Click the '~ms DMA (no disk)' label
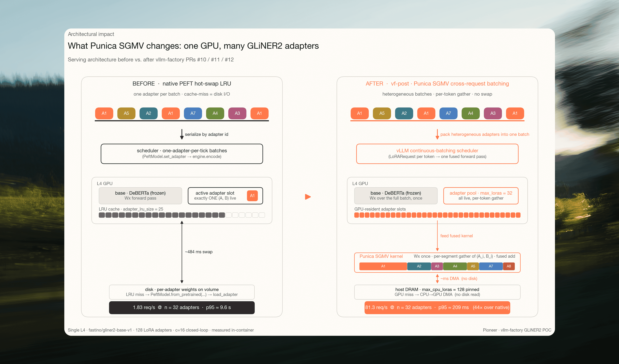The height and width of the screenshot is (364, 619). coord(459,279)
